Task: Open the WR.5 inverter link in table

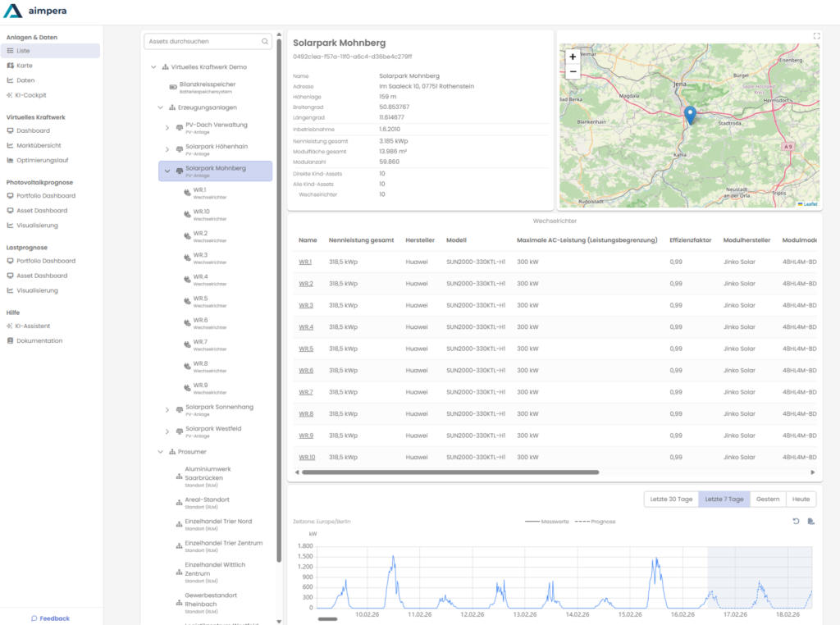Action: pyautogui.click(x=306, y=349)
